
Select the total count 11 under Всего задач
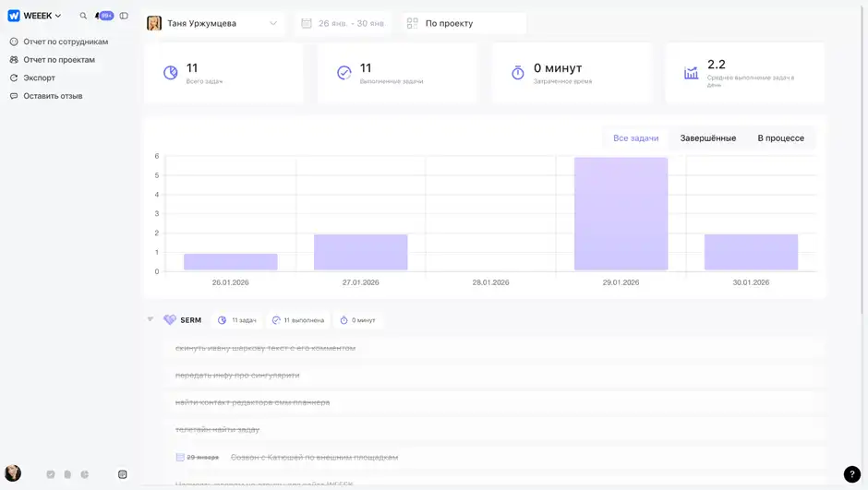click(x=192, y=68)
